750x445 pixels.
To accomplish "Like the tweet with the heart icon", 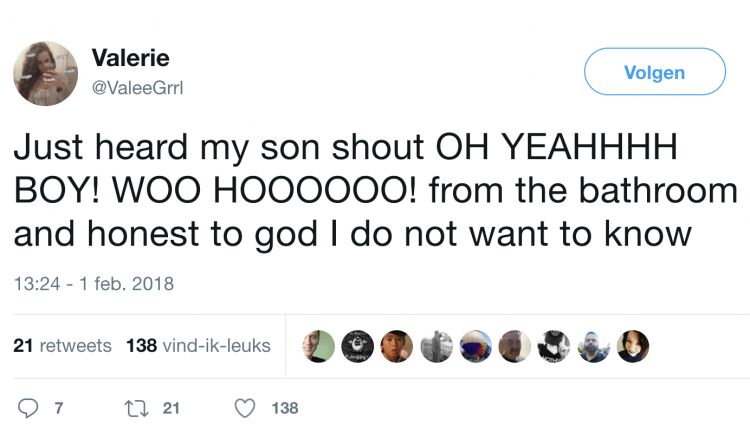I will (x=243, y=408).
